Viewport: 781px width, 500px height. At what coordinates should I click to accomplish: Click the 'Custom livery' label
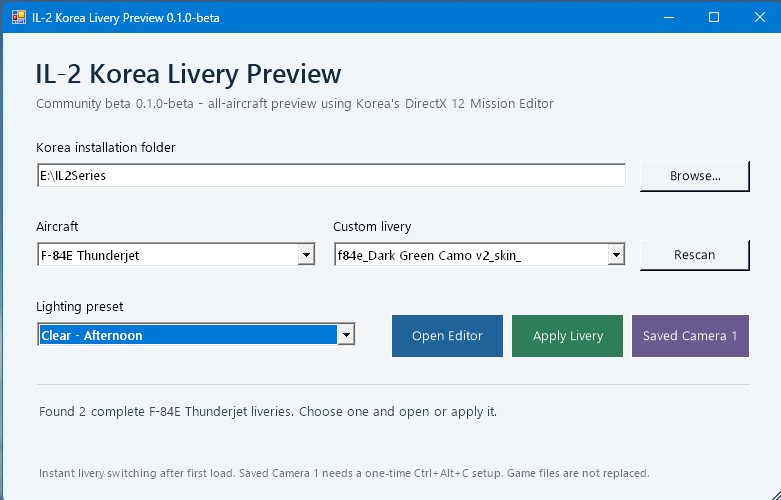[x=372, y=227]
